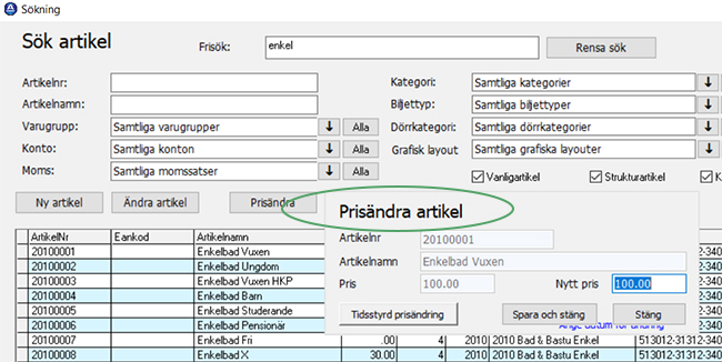Click the Ny artikel button
Screen dimensions: 722x362
59,203
